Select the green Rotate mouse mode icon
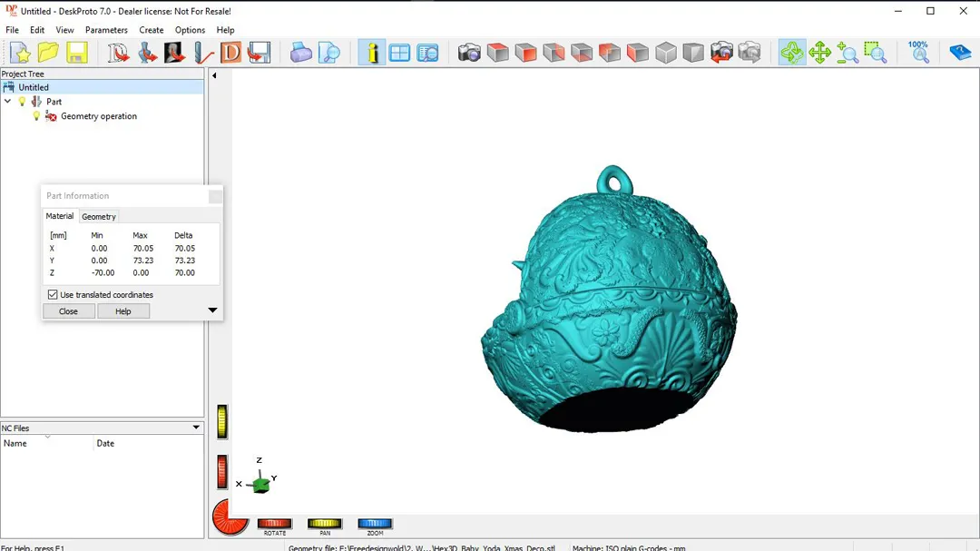 791,53
